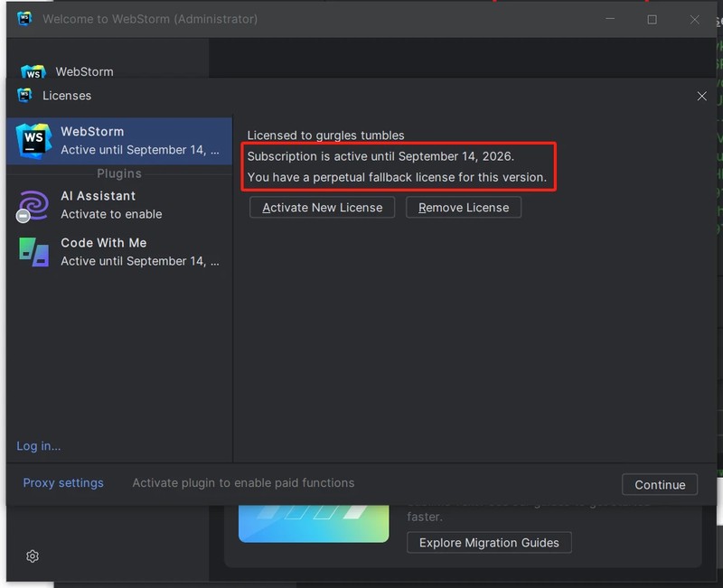Click the WebStorm icon in Welcome title bar
Viewport: 723px width, 588px height.
coord(24,19)
